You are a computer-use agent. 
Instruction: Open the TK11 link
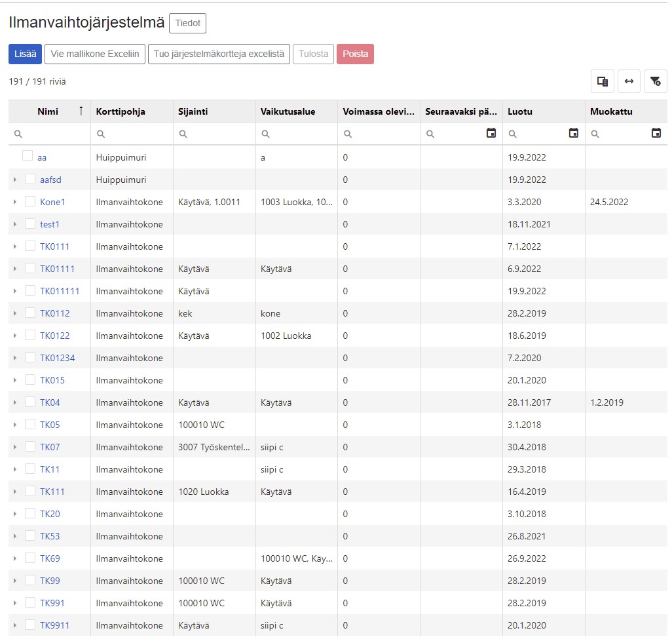(50, 469)
